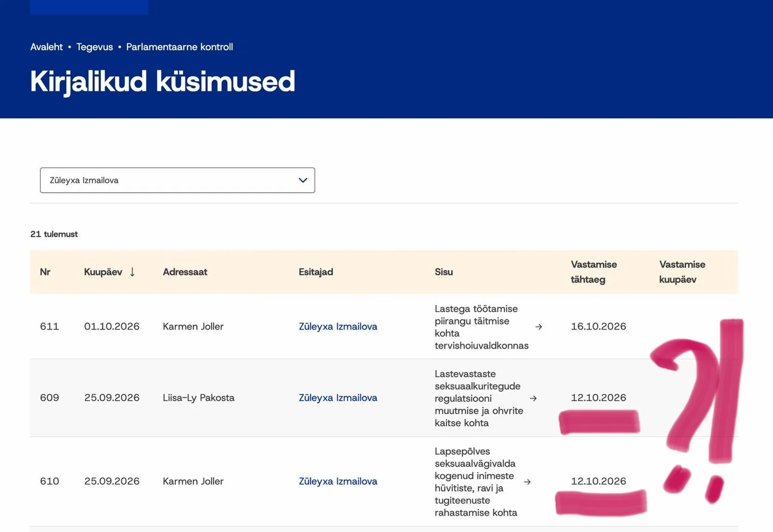Click the Nr column header
The width and height of the screenshot is (773, 532).
(45, 272)
